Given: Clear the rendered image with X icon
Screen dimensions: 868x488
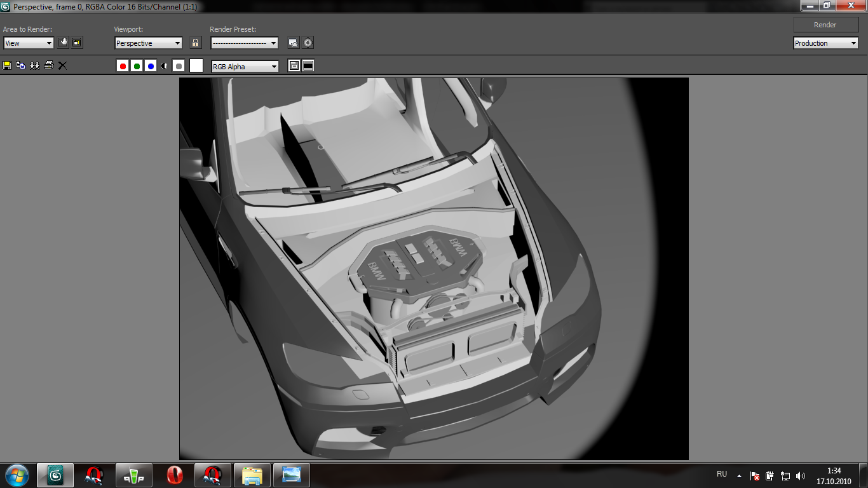Looking at the screenshot, I should click(x=62, y=65).
